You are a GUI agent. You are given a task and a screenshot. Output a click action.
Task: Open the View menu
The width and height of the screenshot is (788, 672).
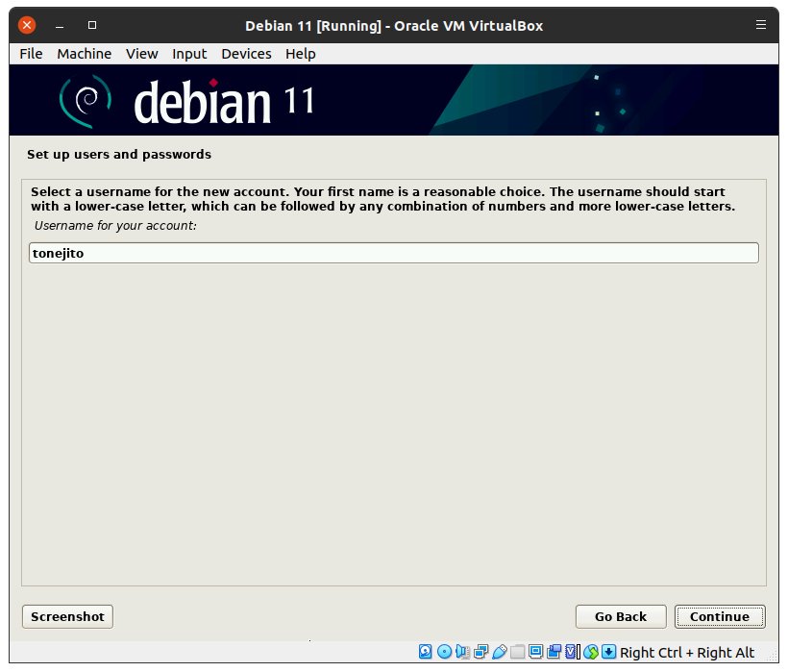point(141,54)
